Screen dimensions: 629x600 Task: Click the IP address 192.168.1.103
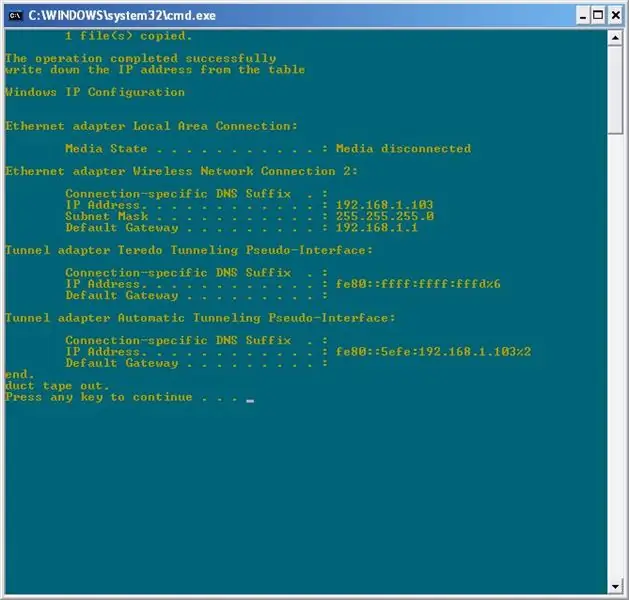[384, 205]
